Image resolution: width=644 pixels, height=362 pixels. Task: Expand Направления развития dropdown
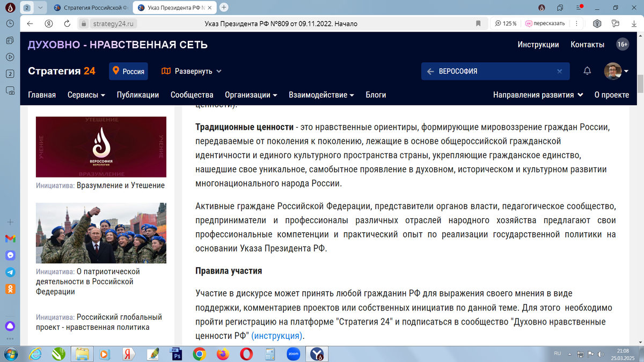tap(538, 95)
